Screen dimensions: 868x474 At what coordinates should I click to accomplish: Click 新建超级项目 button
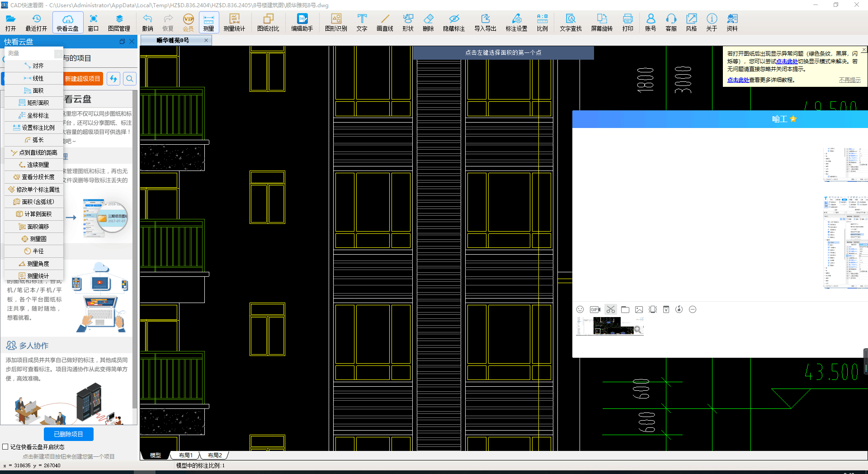tap(82, 79)
